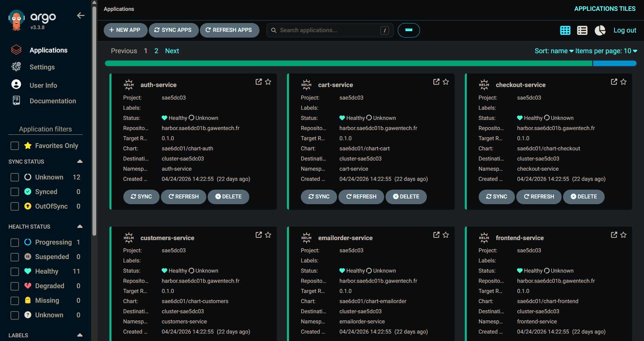Screen dimensions: 644x341
Task: Open checkout-service external link icon
Action: (x=614, y=82)
